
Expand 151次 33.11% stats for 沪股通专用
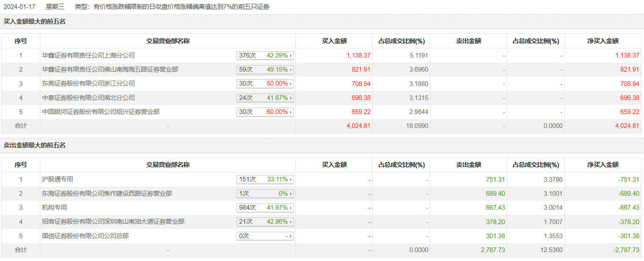tap(265, 180)
